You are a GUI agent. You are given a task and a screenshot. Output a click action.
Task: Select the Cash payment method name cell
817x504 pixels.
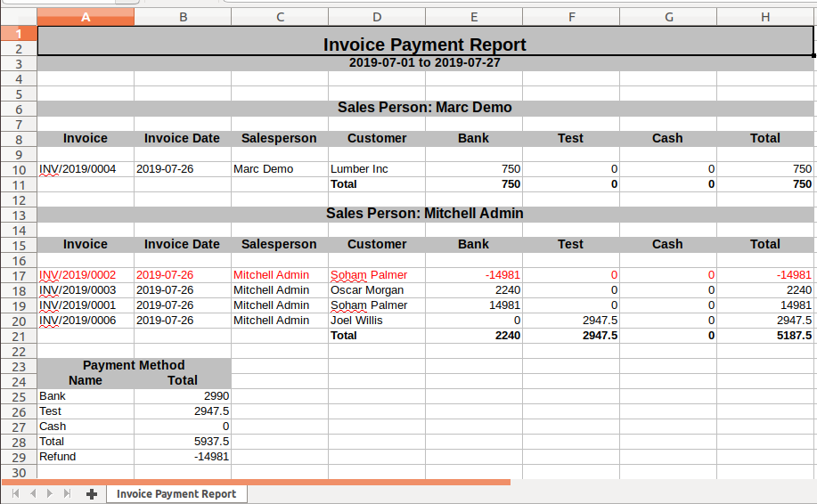(86, 427)
